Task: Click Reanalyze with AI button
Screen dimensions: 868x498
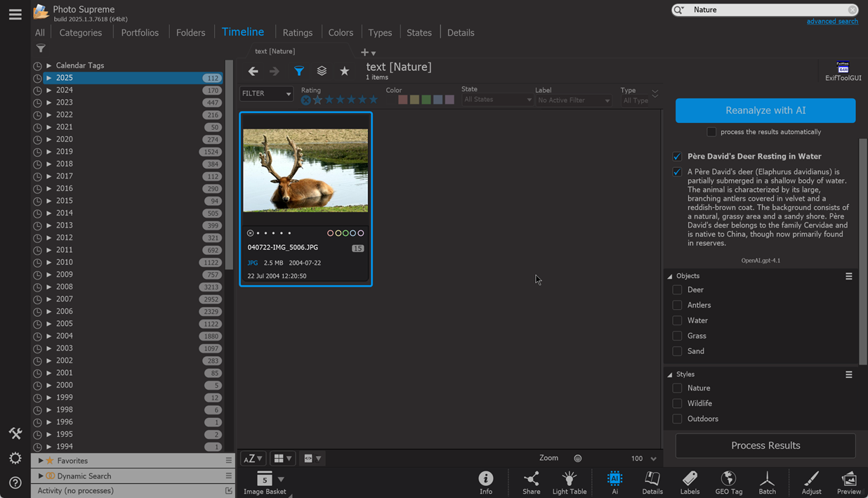Action: [x=765, y=110]
